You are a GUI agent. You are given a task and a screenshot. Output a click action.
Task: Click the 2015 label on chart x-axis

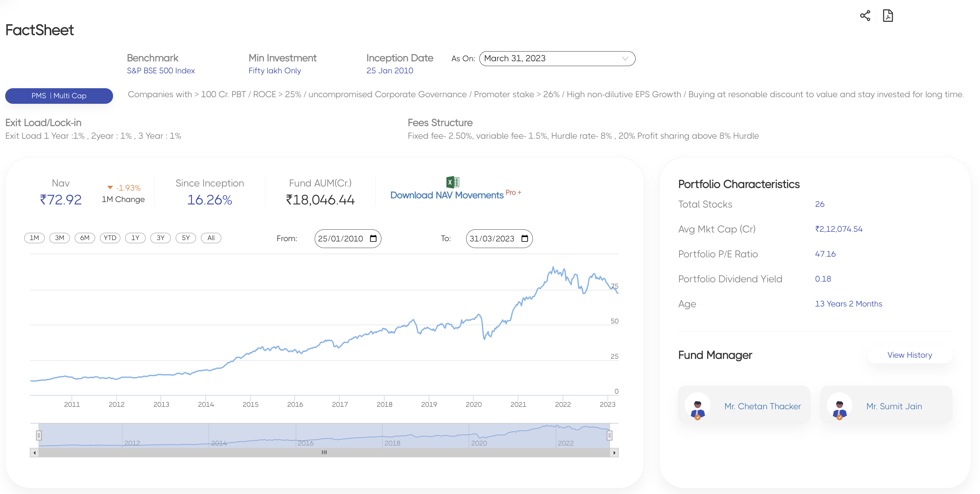(250, 404)
